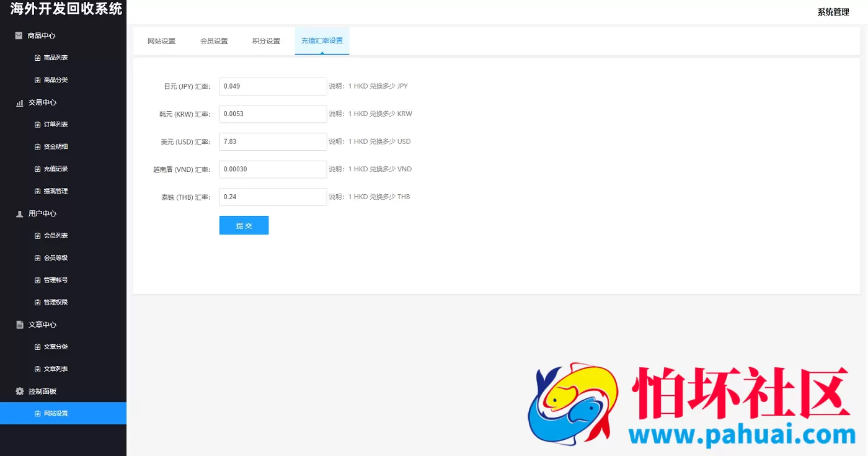Focus the 日元 (JPY) 汇率 input field
This screenshot has height=456, width=868.
(273, 86)
